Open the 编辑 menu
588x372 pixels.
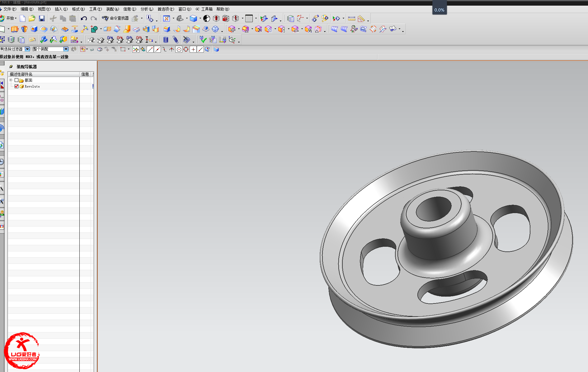coord(27,9)
